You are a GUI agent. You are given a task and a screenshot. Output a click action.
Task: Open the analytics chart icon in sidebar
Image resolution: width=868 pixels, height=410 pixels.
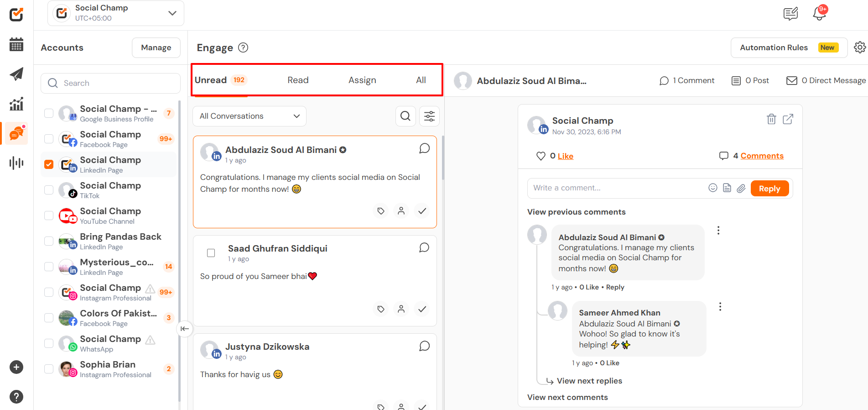(16, 104)
